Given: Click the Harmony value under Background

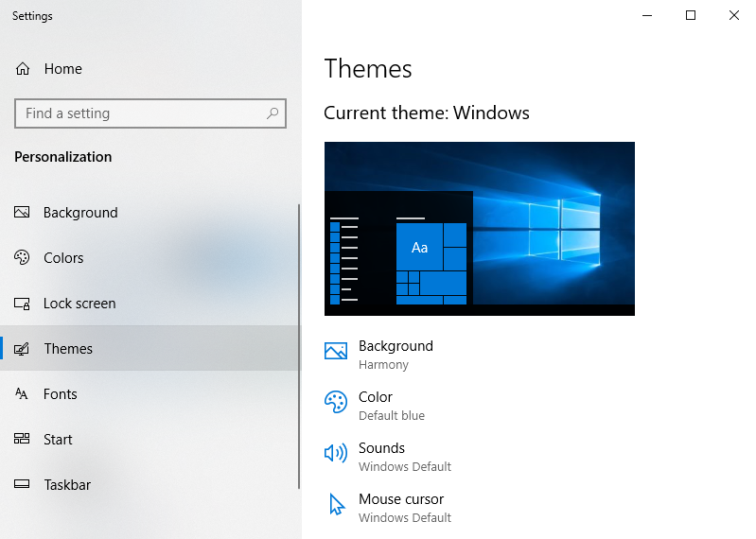Looking at the screenshot, I should tap(383, 365).
